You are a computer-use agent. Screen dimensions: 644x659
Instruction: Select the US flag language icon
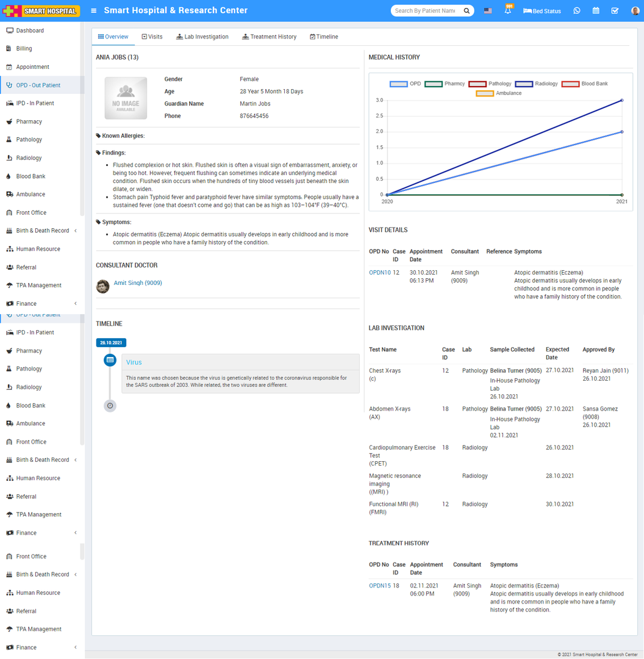488,11
